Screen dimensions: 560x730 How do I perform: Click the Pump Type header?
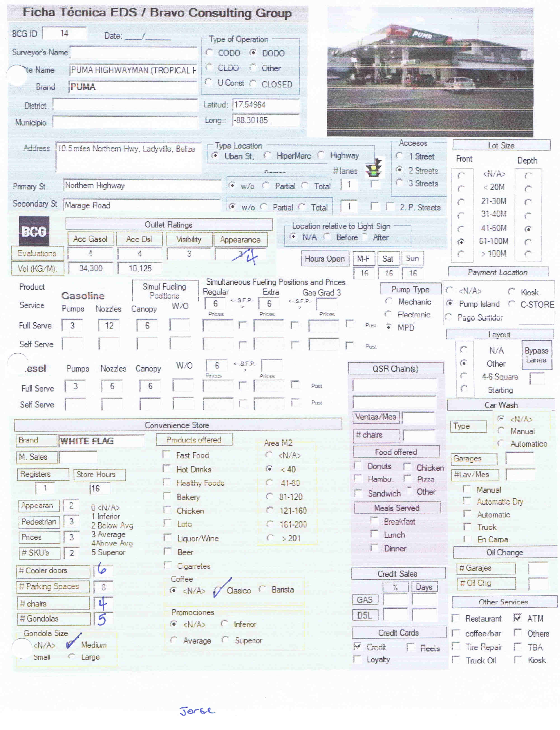(x=411, y=289)
